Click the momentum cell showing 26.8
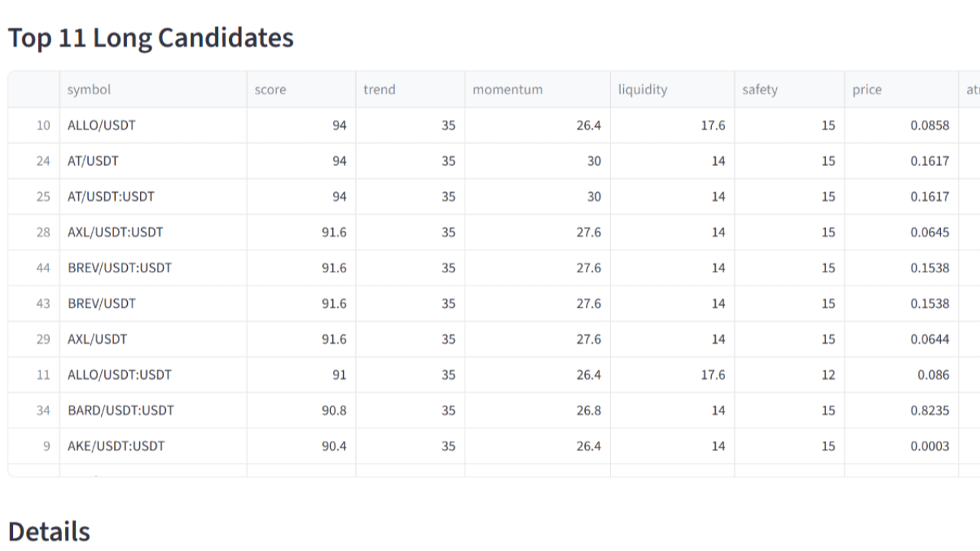 [588, 410]
